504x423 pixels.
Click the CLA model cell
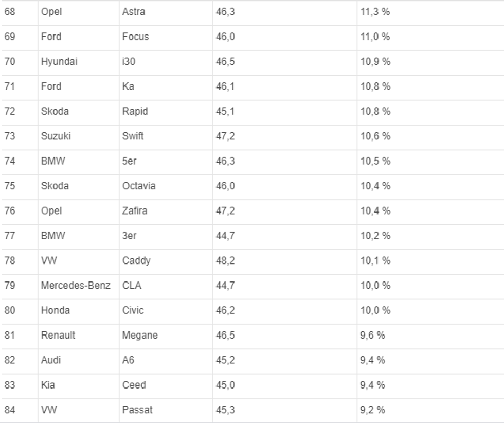tap(132, 286)
